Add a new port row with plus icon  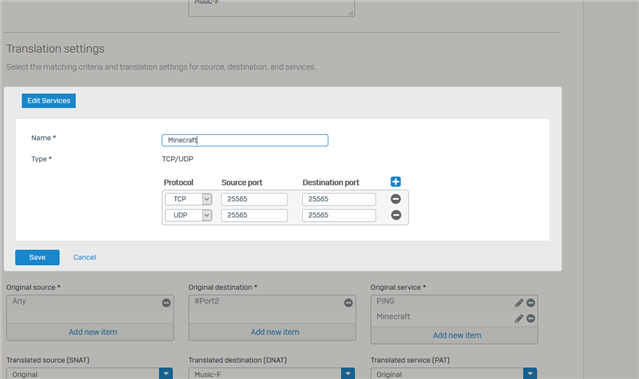[395, 182]
